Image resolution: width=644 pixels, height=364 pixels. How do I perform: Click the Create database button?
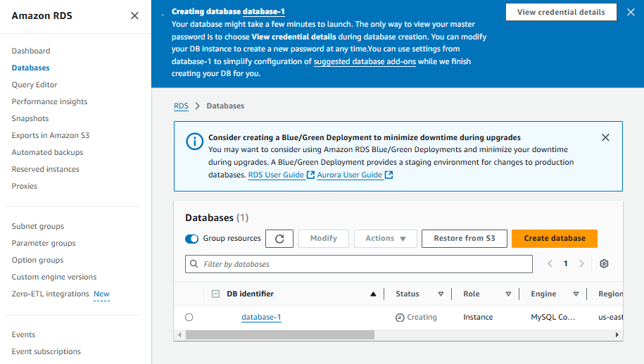tap(555, 239)
